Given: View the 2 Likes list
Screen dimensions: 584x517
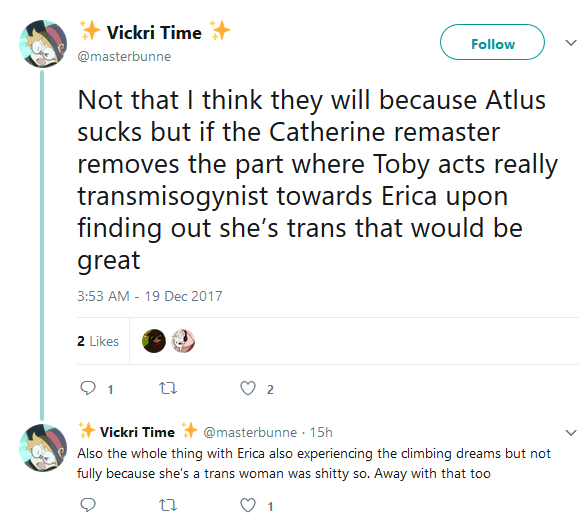Looking at the screenshot, I should 98,341.
